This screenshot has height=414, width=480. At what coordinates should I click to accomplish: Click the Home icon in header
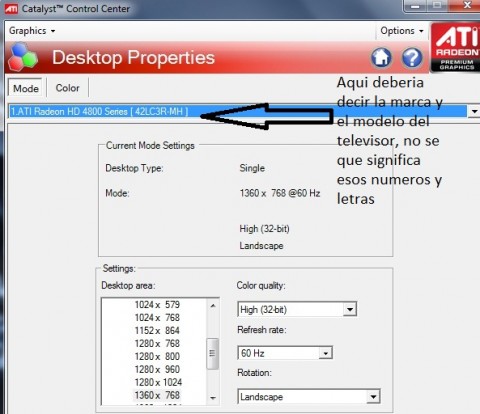coord(382,58)
